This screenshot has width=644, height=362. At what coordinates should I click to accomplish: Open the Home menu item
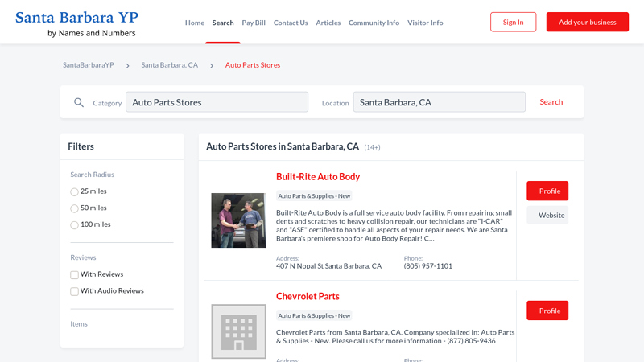point(195,23)
